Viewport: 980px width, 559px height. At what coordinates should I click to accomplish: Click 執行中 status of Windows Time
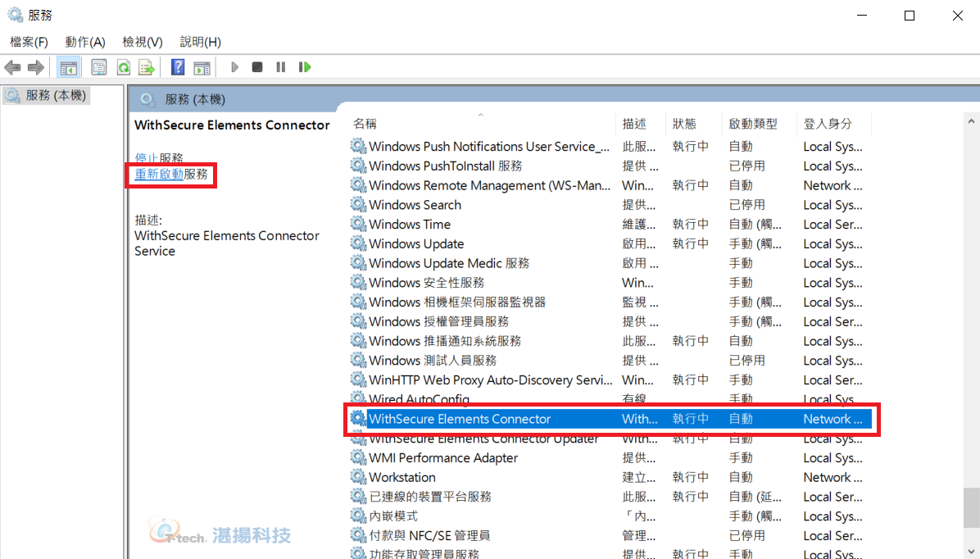(691, 224)
